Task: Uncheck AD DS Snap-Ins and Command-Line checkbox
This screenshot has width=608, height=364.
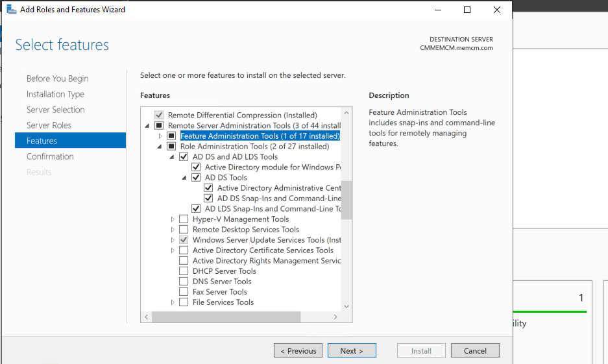Action: coord(208,199)
